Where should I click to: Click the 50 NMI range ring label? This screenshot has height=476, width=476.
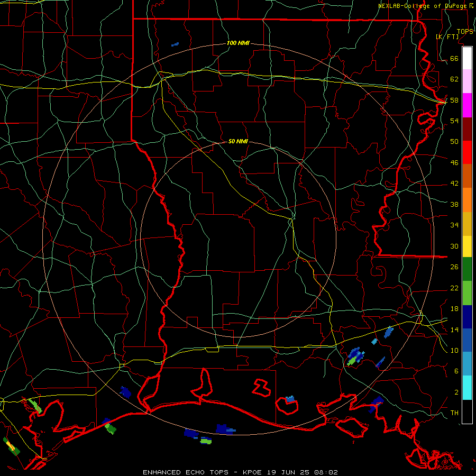[x=238, y=141]
